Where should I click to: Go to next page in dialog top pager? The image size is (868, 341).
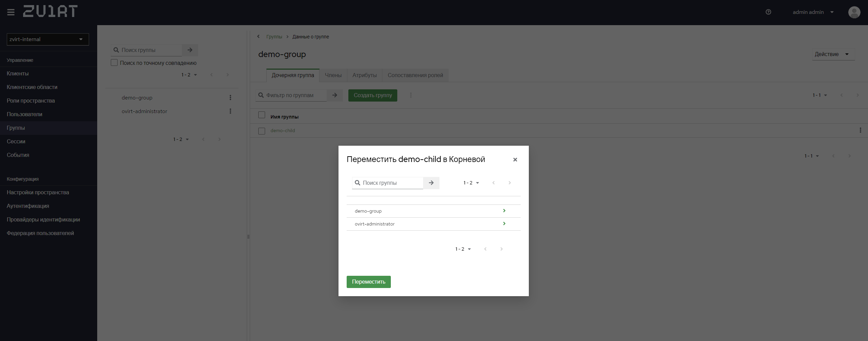tap(509, 183)
